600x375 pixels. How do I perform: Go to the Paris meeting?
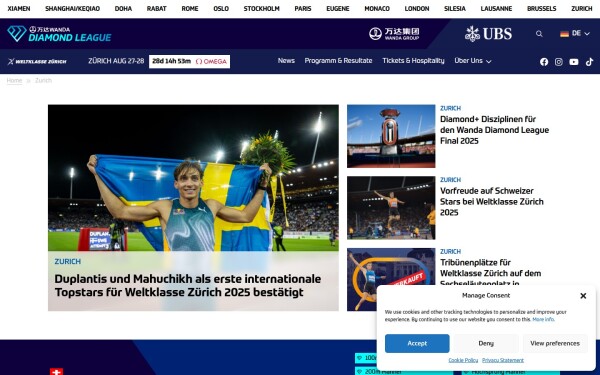click(303, 8)
